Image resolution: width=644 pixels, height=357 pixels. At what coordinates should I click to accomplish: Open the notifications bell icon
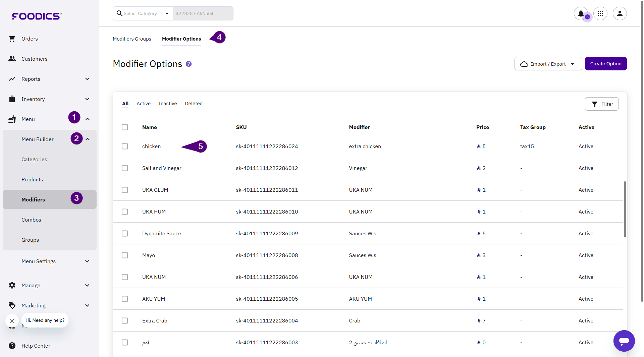(x=581, y=13)
